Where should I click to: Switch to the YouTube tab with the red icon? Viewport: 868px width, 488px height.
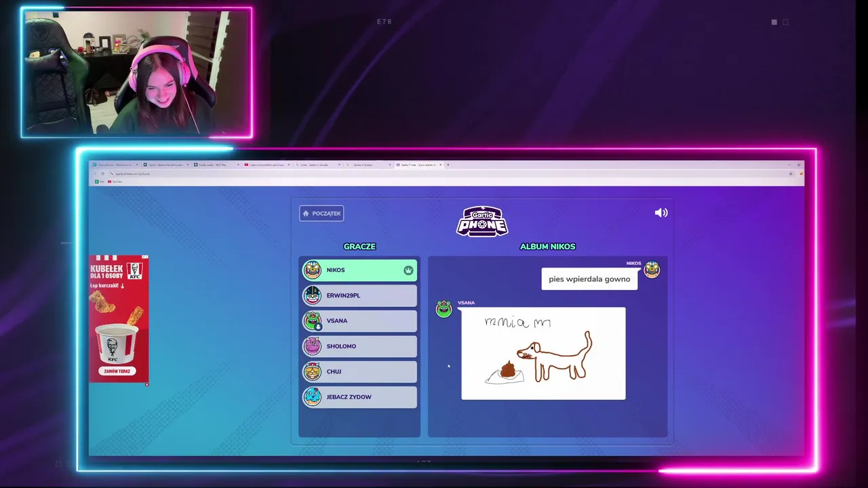pos(268,165)
